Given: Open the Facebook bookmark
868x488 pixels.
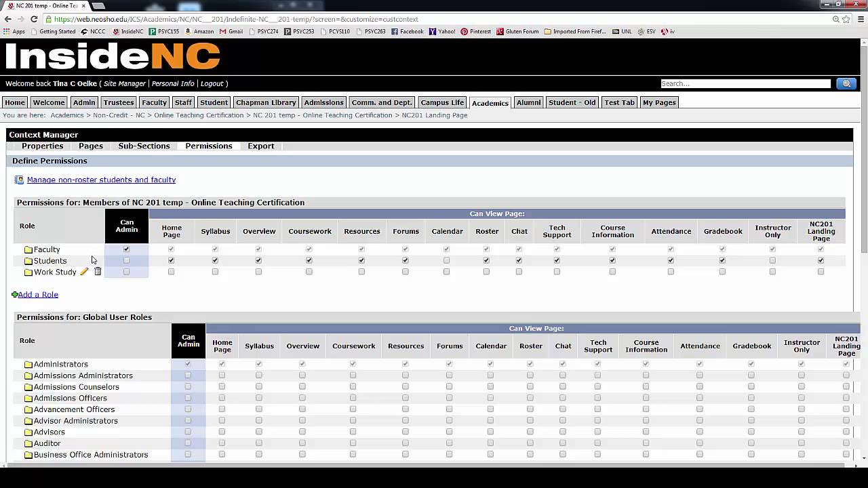Looking at the screenshot, I should click(407, 31).
